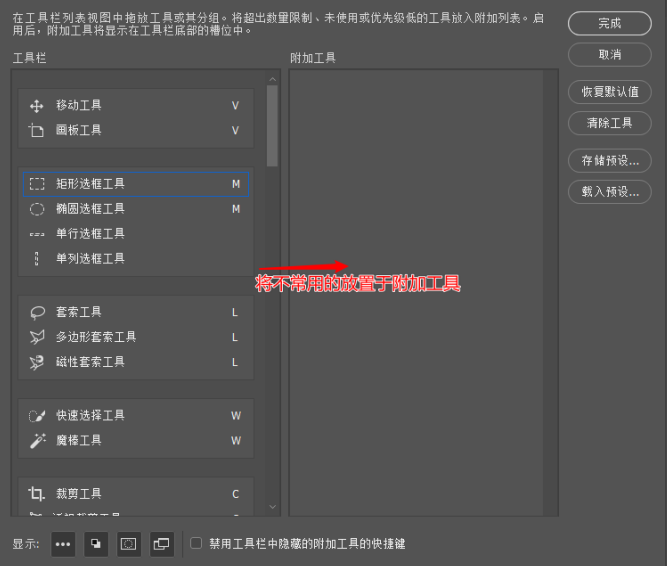Select the Rectangular Marquee tool icon
Viewport: 667px width, 566px height.
(37, 184)
